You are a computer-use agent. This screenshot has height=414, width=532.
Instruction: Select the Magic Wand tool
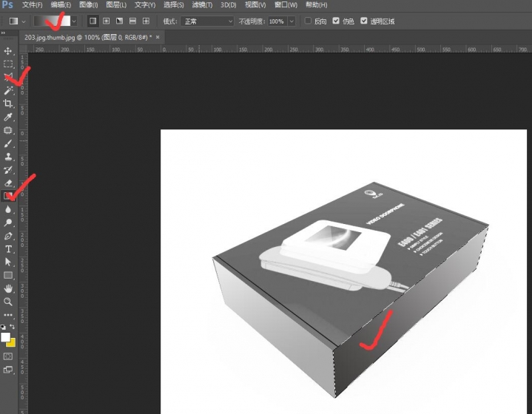(x=8, y=90)
